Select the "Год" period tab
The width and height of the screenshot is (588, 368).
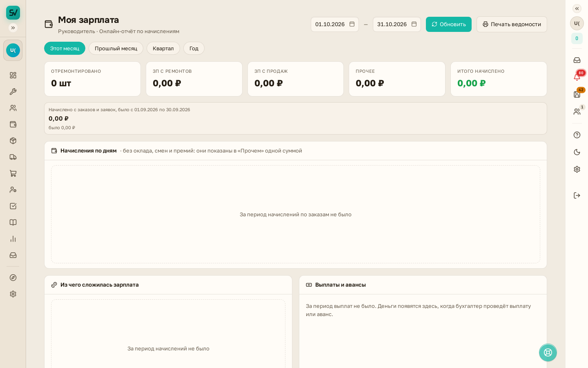tap(194, 48)
